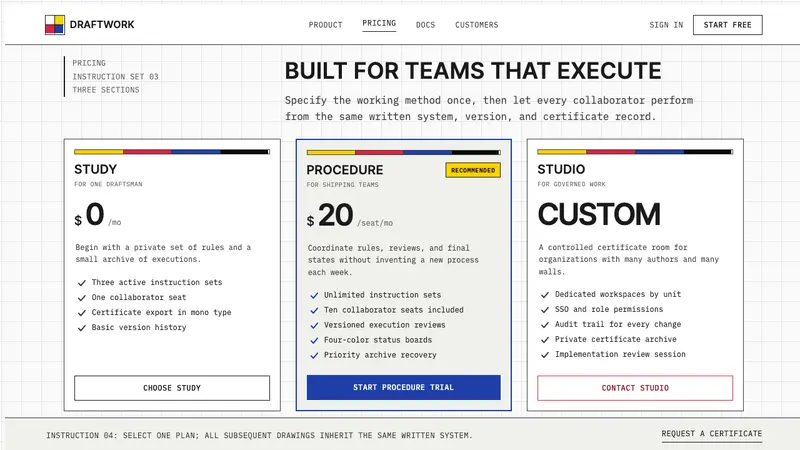Click the Choose Study button

coord(172,388)
